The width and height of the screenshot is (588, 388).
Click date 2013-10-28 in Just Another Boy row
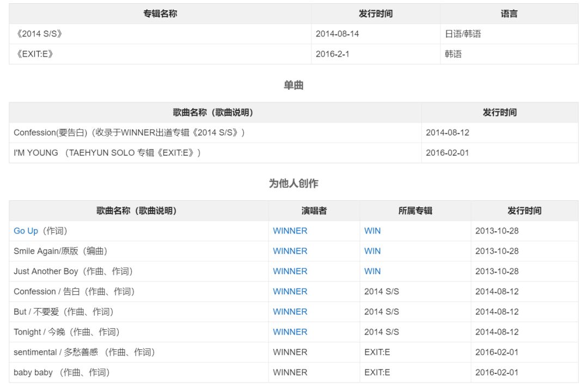tap(497, 272)
